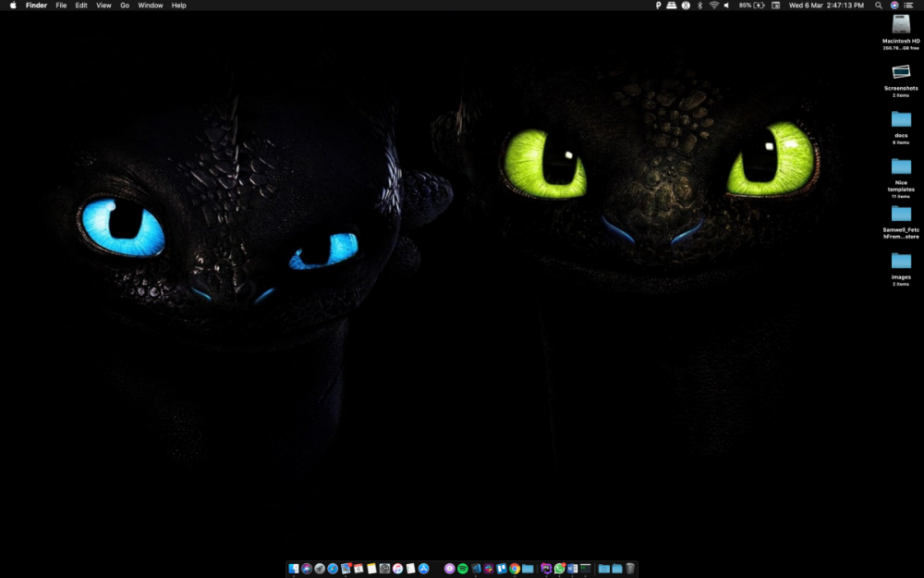This screenshot has height=578, width=924.
Task: Open Trash in the Dock
Action: [x=630, y=569]
